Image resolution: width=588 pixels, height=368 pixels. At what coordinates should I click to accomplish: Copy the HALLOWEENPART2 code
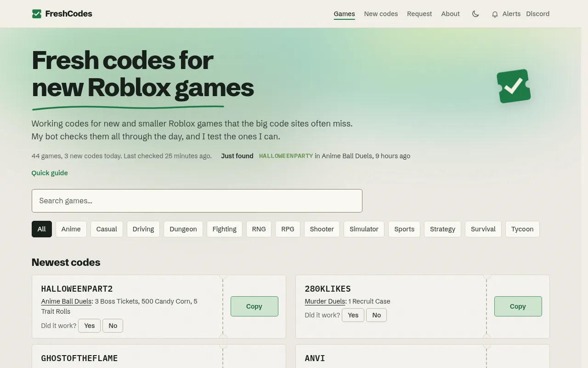[x=254, y=306]
